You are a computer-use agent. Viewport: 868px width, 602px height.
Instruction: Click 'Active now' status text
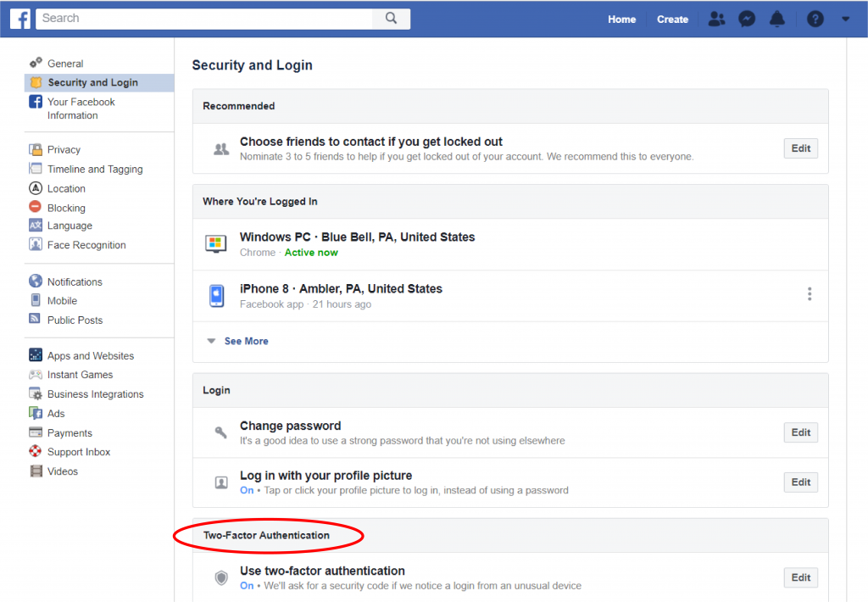click(x=311, y=253)
